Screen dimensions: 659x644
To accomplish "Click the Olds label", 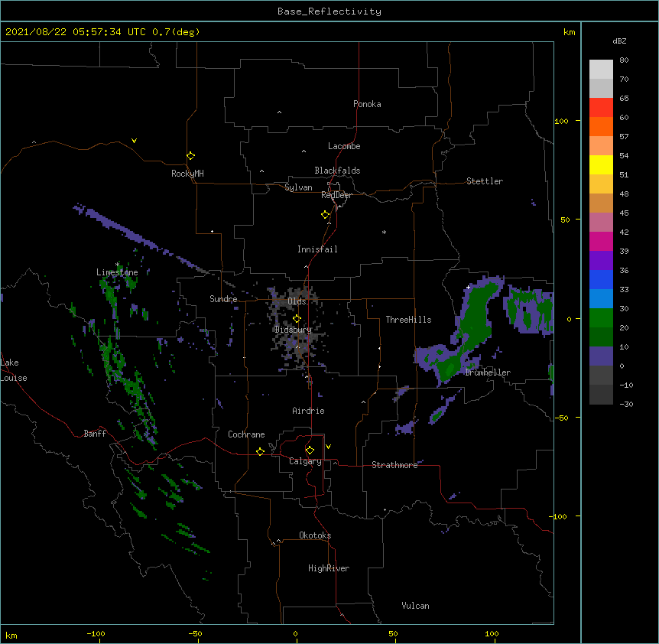I will coord(297,301).
